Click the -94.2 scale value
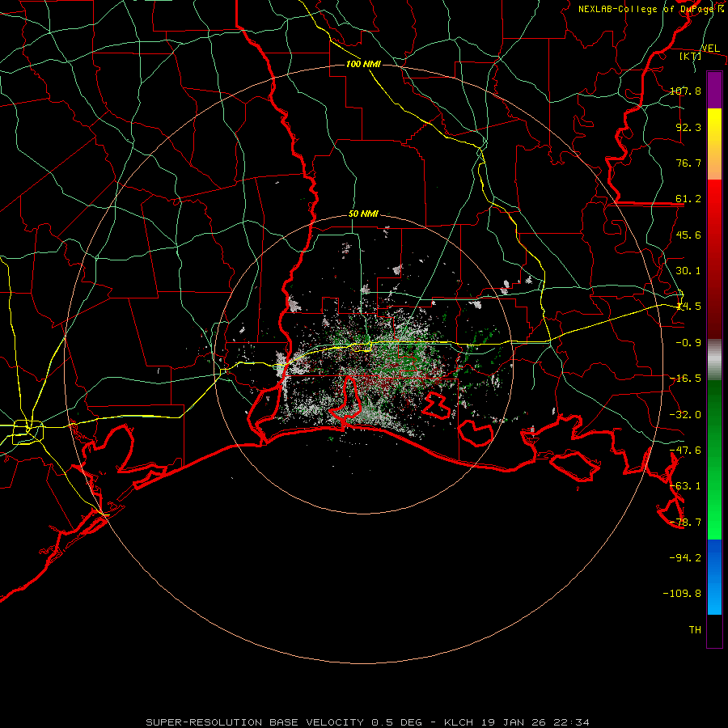The image size is (728, 728). [685, 557]
